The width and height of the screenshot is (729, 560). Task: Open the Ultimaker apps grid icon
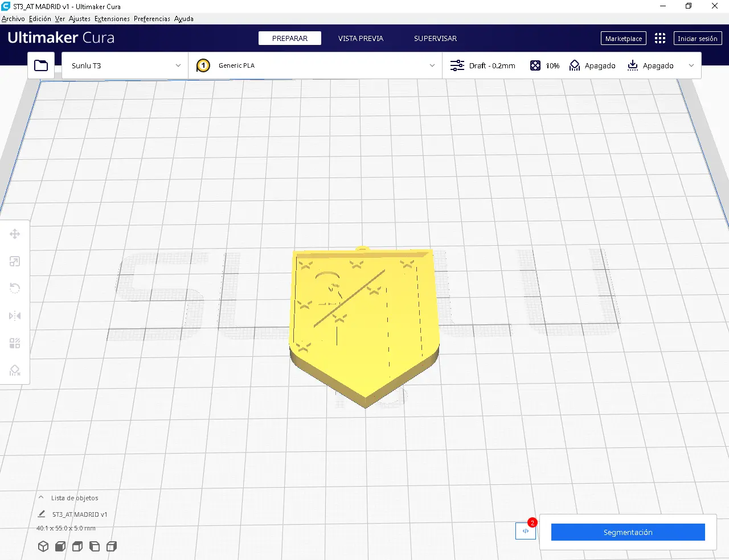coord(660,38)
